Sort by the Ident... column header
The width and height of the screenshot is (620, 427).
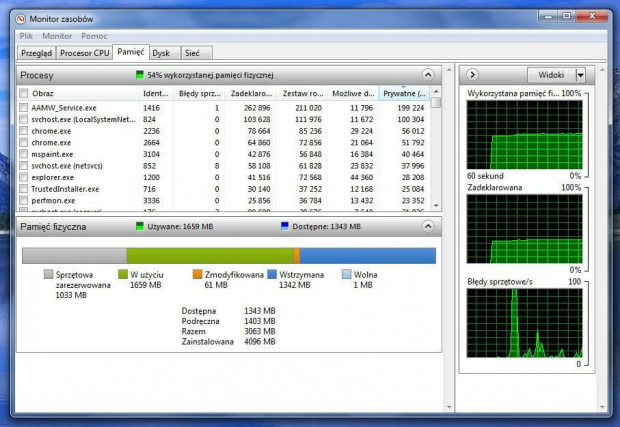(x=156, y=93)
